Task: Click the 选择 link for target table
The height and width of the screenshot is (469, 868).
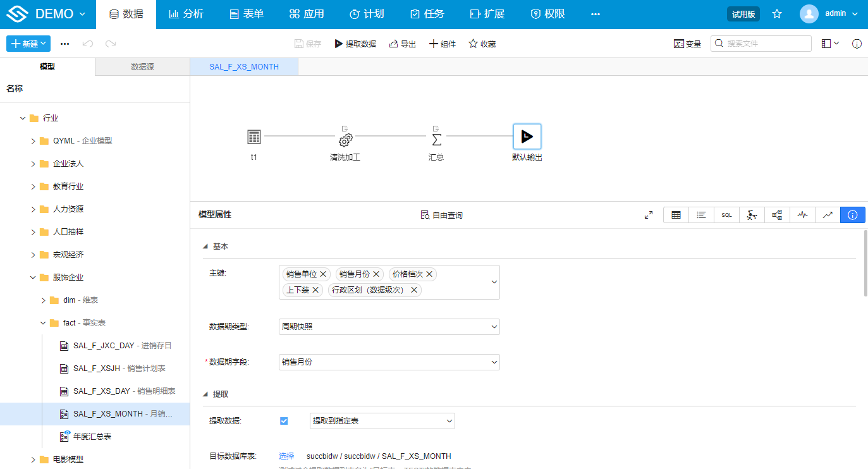Action: click(286, 456)
